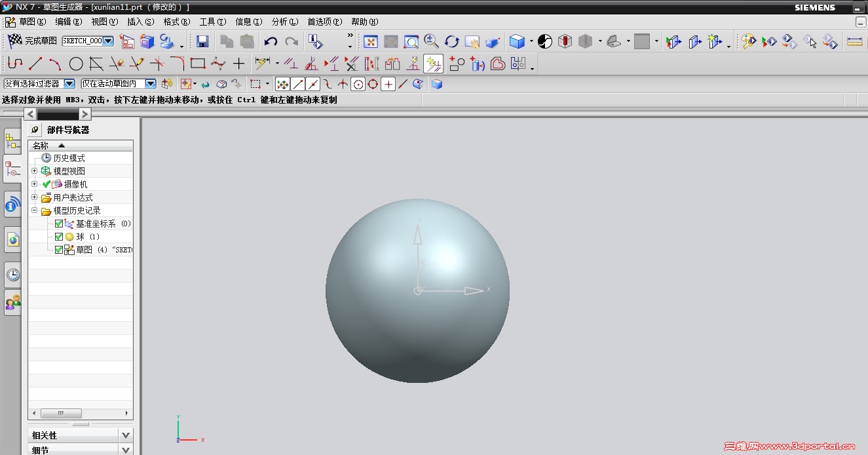Open the 格式(R) menu

click(177, 22)
